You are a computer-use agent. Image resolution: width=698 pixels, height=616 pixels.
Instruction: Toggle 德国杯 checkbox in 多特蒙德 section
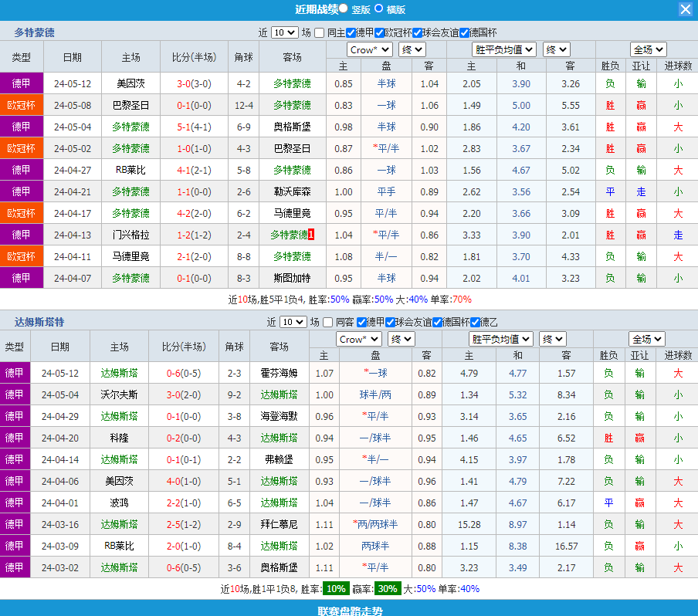(x=464, y=33)
